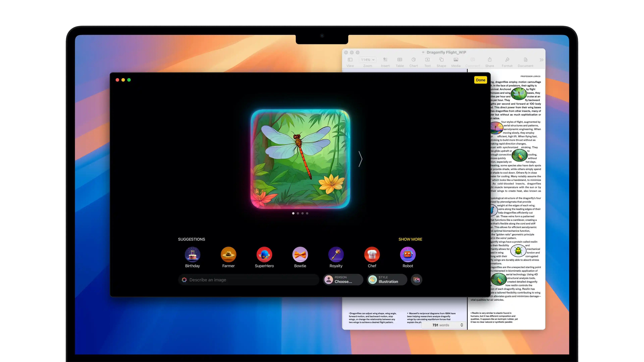This screenshot has height=362, width=644.
Task: Open the Style Illustration dropdown
Action: (x=387, y=280)
